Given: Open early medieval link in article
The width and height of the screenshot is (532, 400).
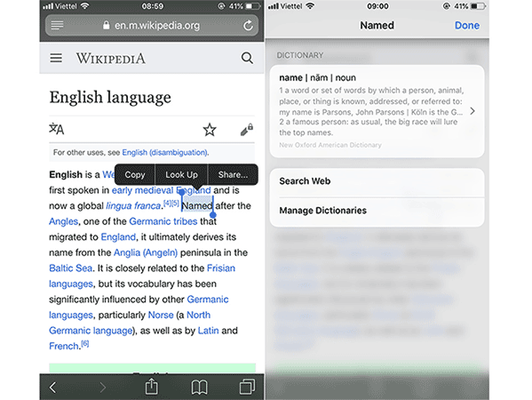Looking at the screenshot, I should 142,190.
